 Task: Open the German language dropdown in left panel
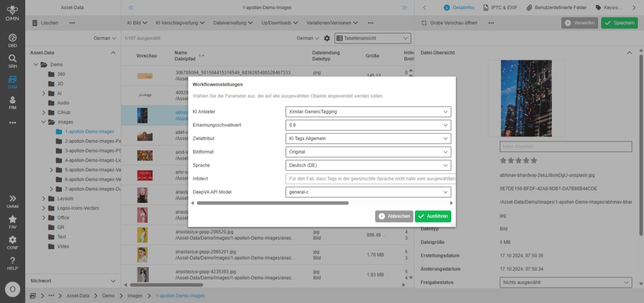pos(105,38)
